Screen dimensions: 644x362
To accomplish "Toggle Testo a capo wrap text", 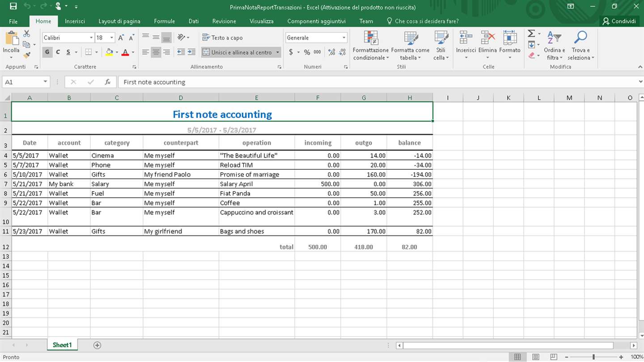I will coord(222,38).
